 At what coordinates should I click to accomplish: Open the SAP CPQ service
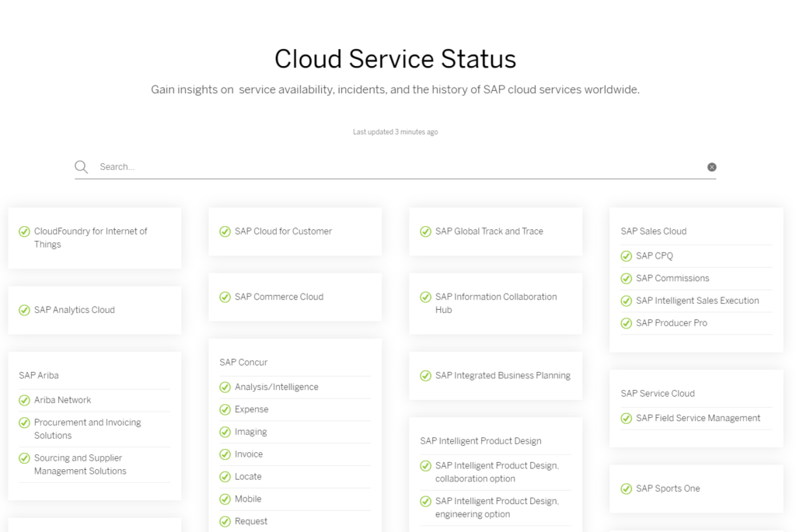[x=655, y=256]
